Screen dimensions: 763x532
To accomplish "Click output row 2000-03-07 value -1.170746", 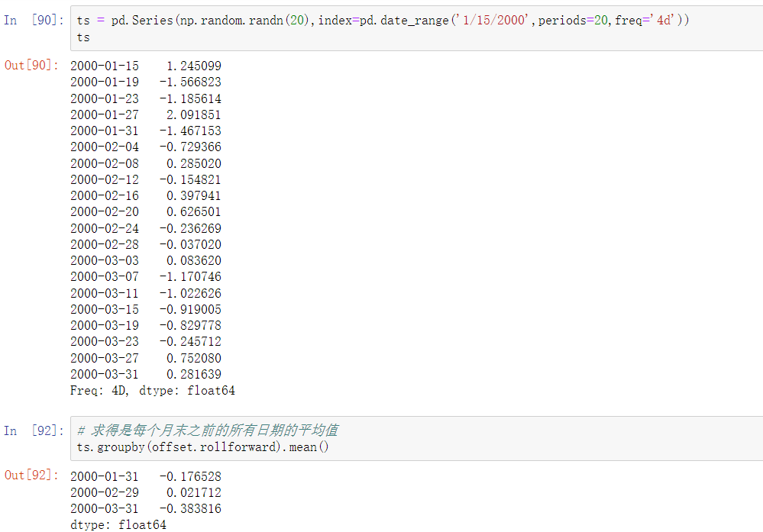I will 146,276.
